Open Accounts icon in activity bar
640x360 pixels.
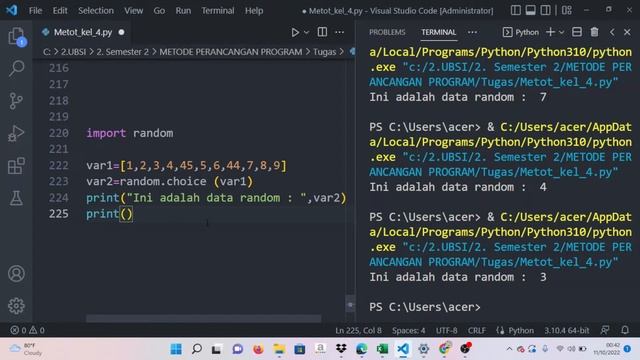[x=16, y=273]
